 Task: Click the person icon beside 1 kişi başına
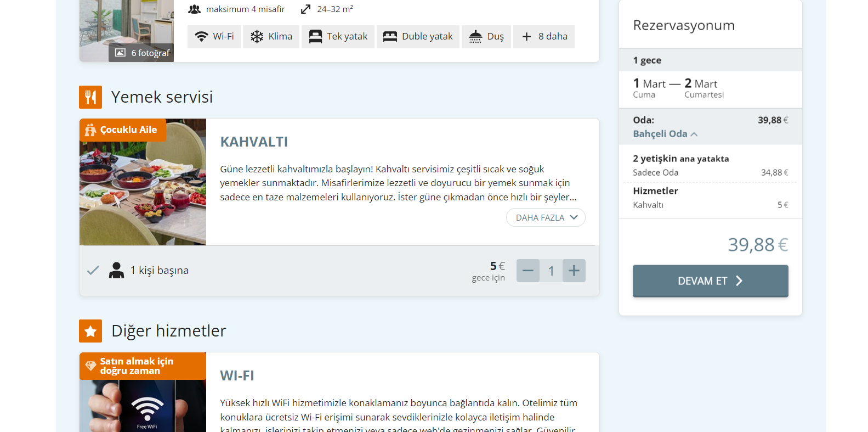pos(116,270)
